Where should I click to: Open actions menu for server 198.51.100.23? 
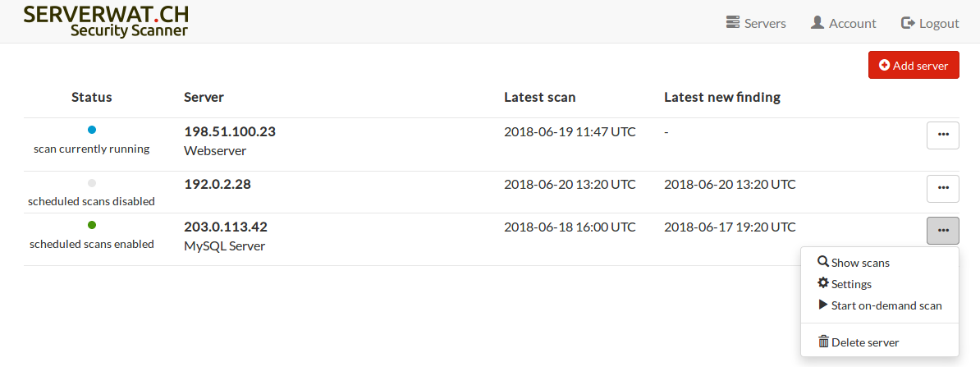(x=942, y=135)
